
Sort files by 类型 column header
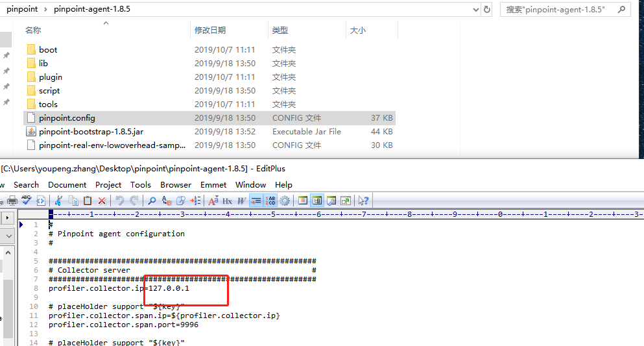click(x=280, y=30)
